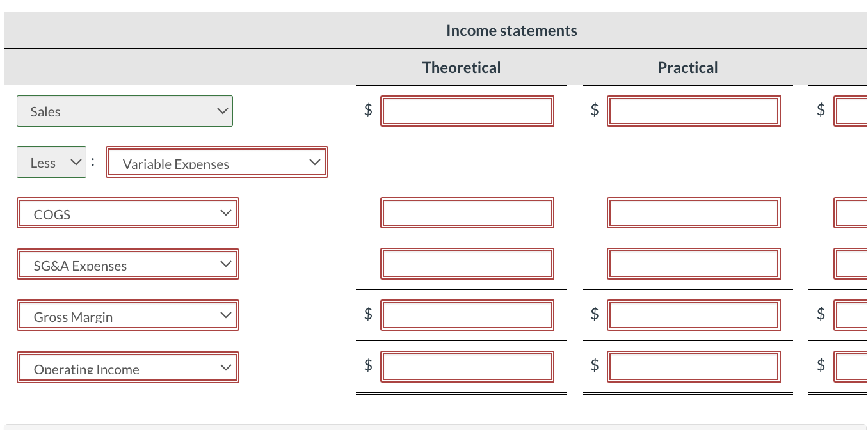Click the Theoretical COGS input field
The image size is (868, 430).
point(467,213)
